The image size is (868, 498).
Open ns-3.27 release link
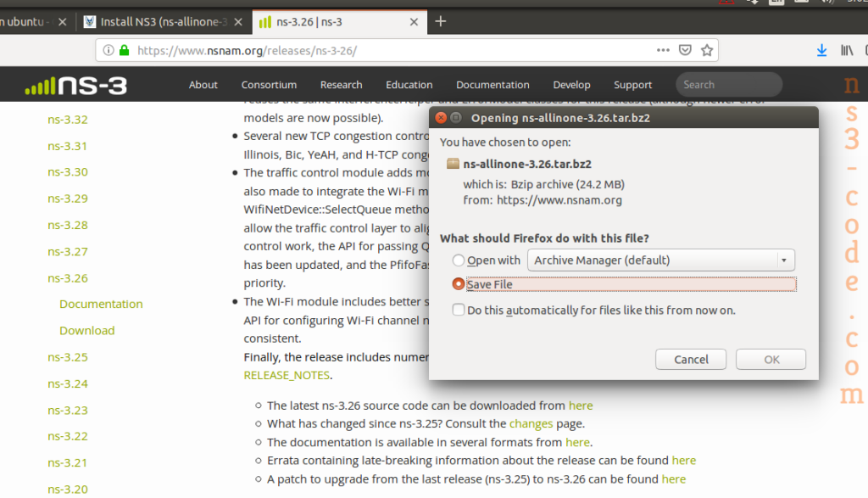coord(68,251)
